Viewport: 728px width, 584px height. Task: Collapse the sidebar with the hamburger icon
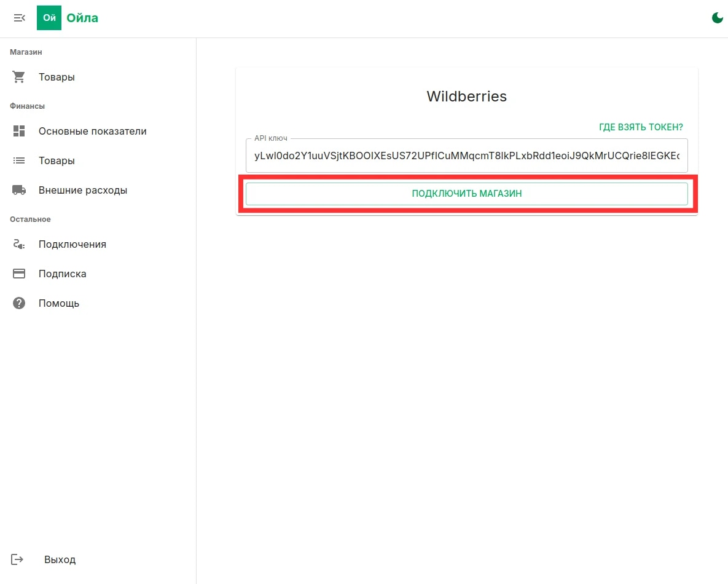click(x=20, y=18)
